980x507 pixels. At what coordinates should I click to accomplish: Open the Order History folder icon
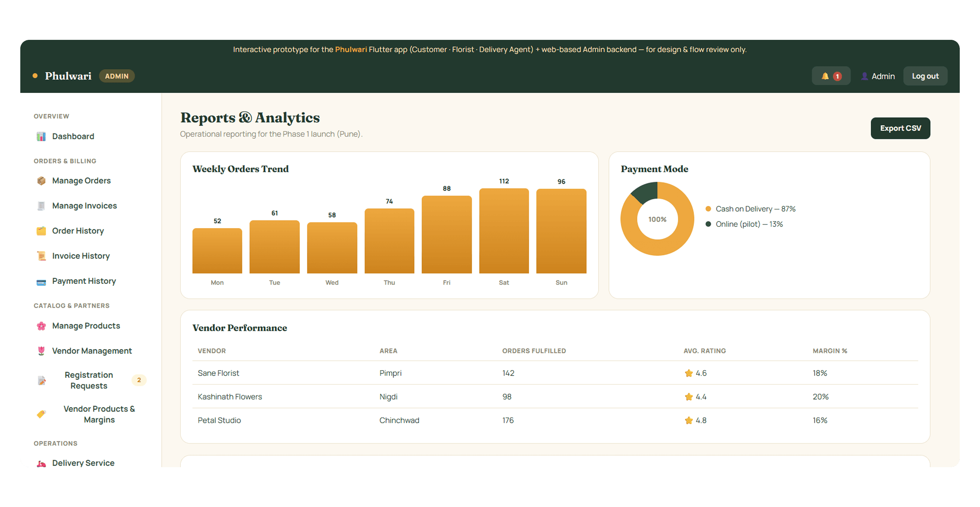tap(41, 231)
